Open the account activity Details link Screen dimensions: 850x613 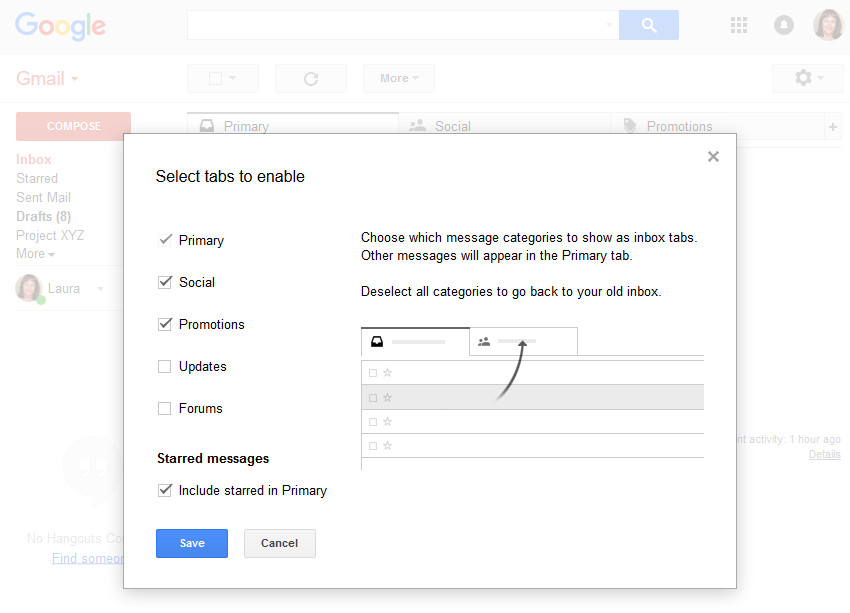825,454
